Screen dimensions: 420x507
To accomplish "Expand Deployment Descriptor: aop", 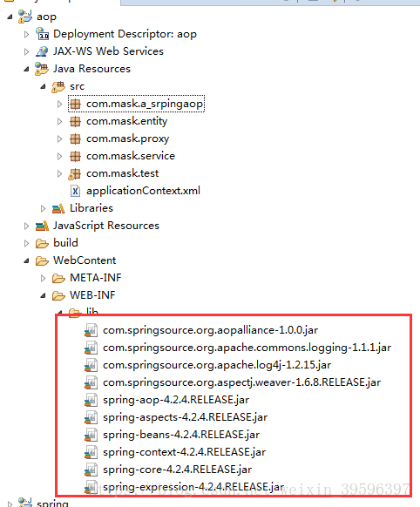I will 26,34.
